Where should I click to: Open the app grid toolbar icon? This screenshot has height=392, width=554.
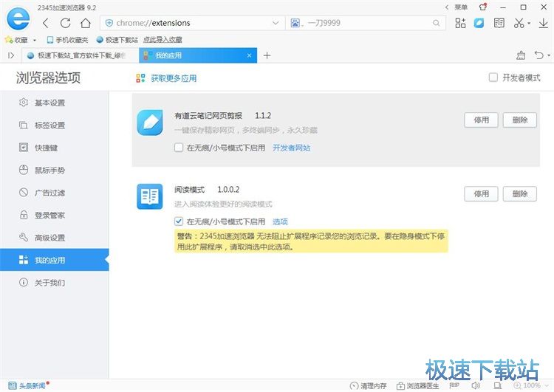coord(460,24)
